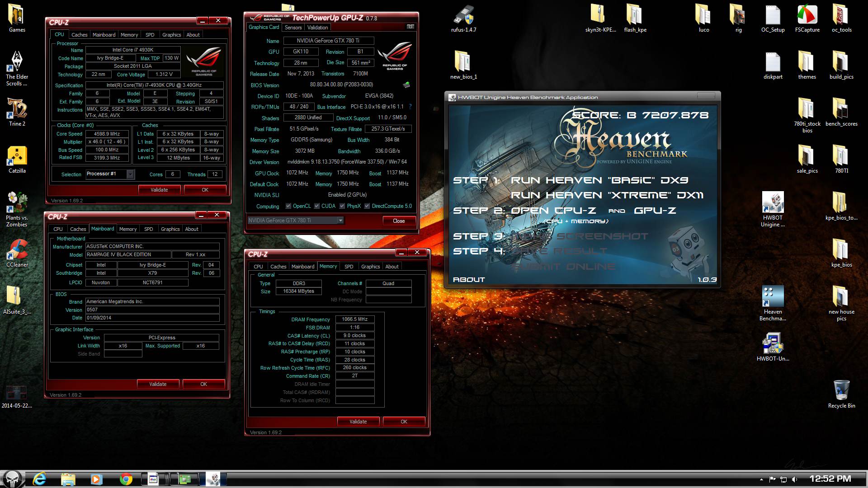Open the Recycle Bin
This screenshot has width=868, height=488.
841,394
